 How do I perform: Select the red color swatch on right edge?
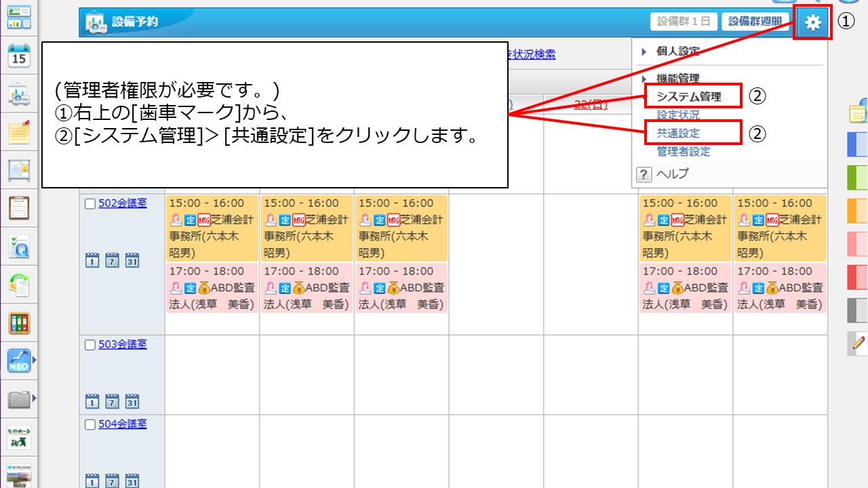[858, 277]
